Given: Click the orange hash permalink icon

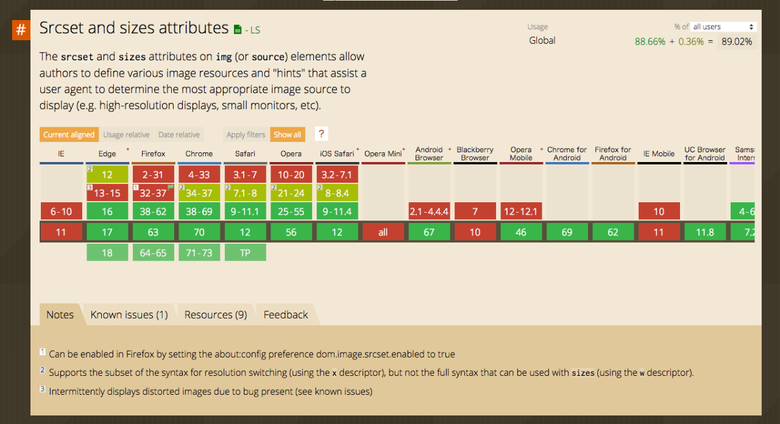Looking at the screenshot, I should 20,30.
